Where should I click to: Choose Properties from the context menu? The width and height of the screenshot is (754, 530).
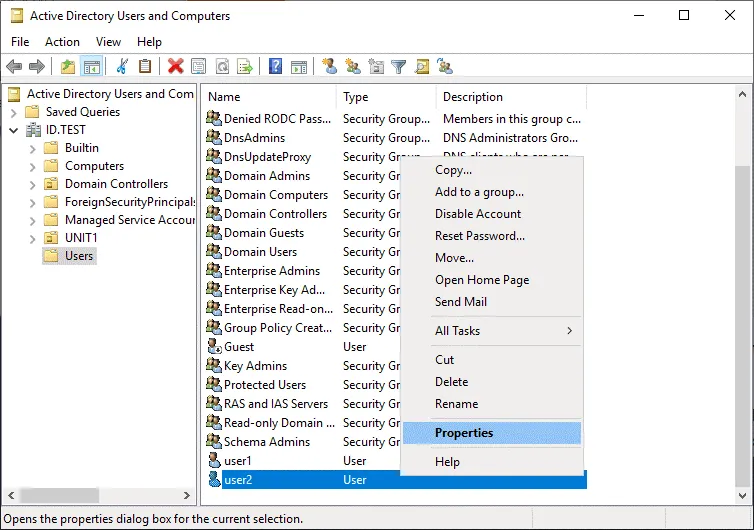click(464, 433)
